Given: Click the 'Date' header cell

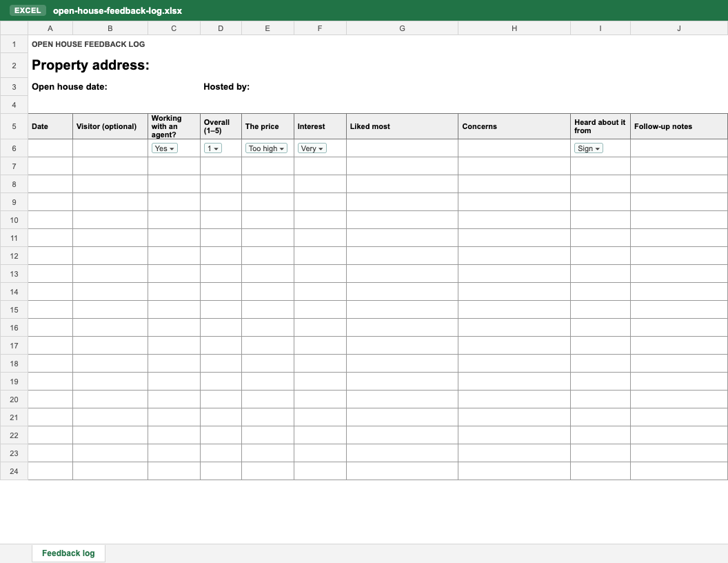Looking at the screenshot, I should point(50,126).
